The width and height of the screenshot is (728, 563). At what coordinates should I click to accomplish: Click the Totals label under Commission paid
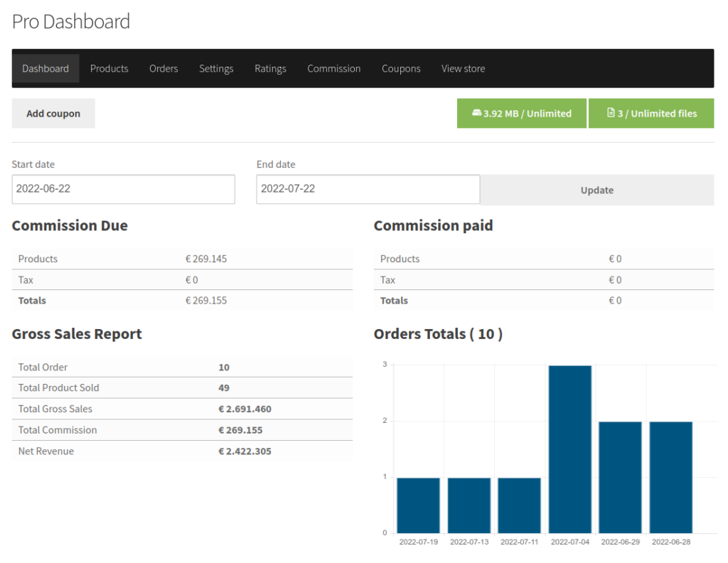tap(394, 301)
